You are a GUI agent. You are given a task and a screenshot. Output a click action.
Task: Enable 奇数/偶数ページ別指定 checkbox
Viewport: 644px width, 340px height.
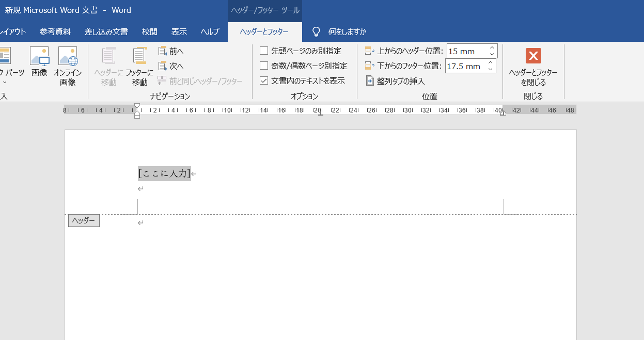click(x=263, y=66)
